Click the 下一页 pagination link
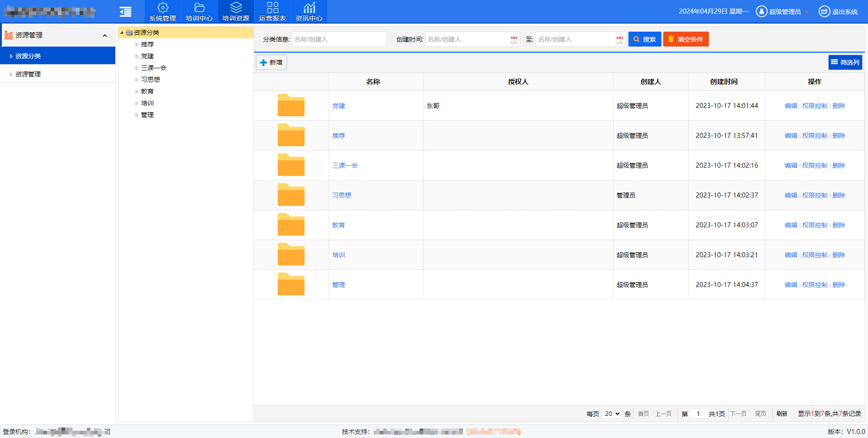 (739, 414)
